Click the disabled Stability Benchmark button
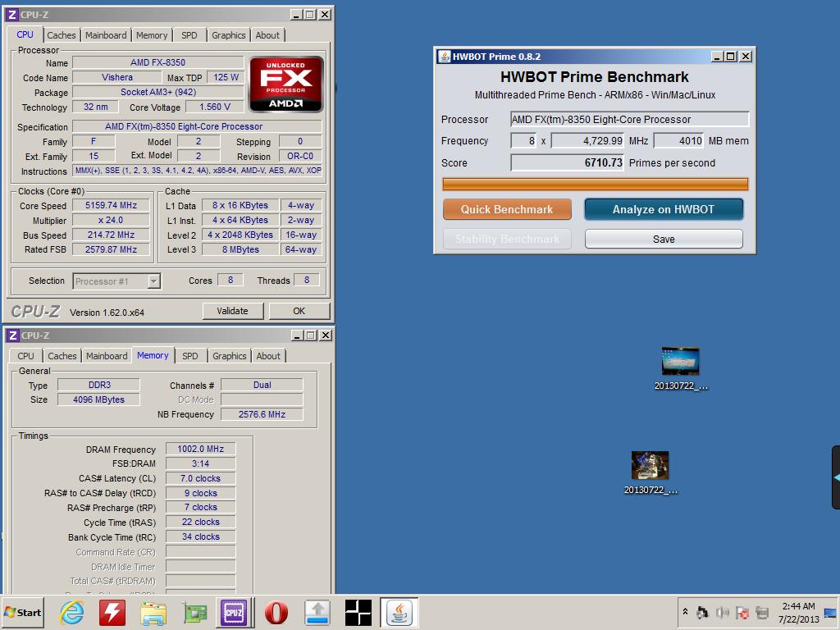The image size is (840, 630). 507,239
